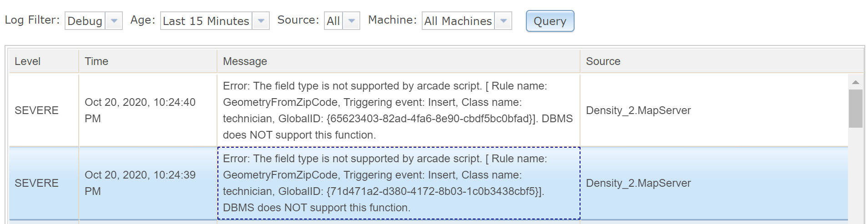
Task: Click the scrollbar up arrow
Action: (856, 82)
